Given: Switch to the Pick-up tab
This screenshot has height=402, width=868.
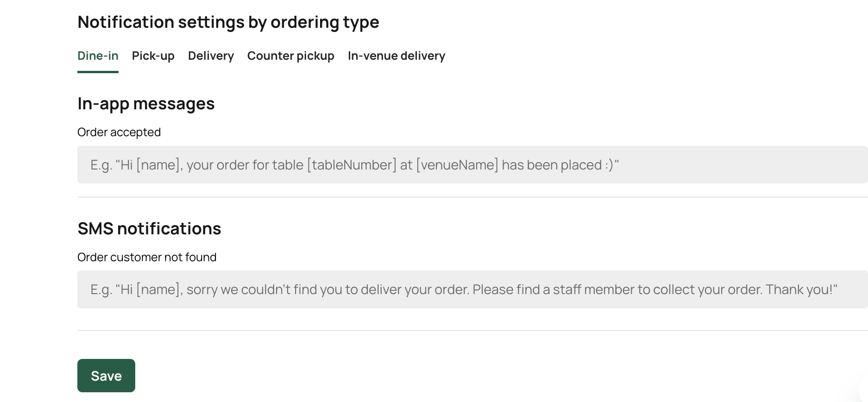Looking at the screenshot, I should [x=153, y=56].
